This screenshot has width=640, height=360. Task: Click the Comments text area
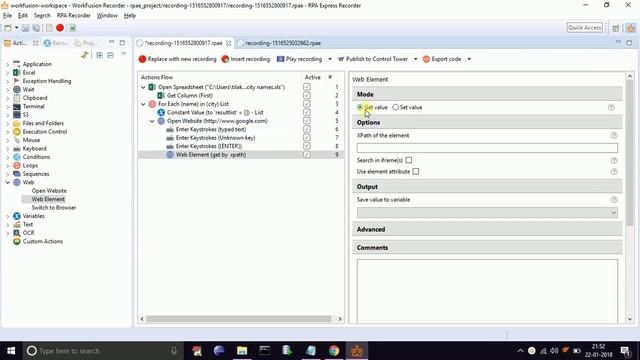pyautogui.click(x=487, y=291)
